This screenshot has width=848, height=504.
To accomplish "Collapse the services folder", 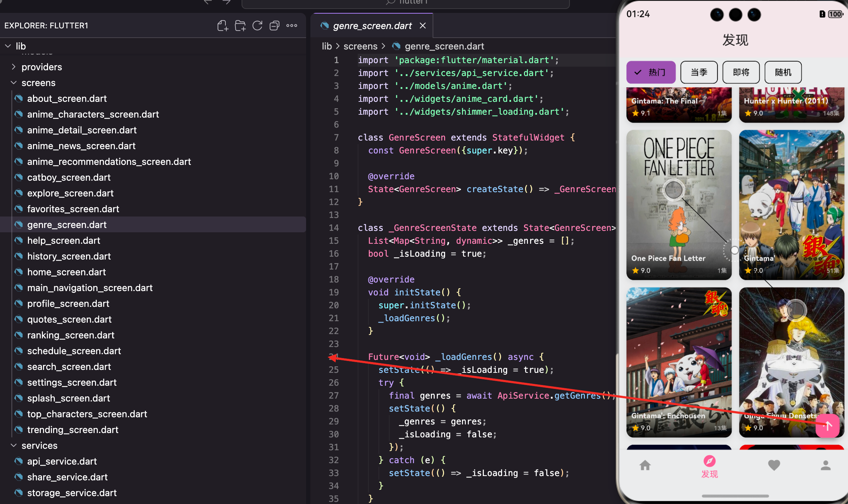I will (x=39, y=446).
